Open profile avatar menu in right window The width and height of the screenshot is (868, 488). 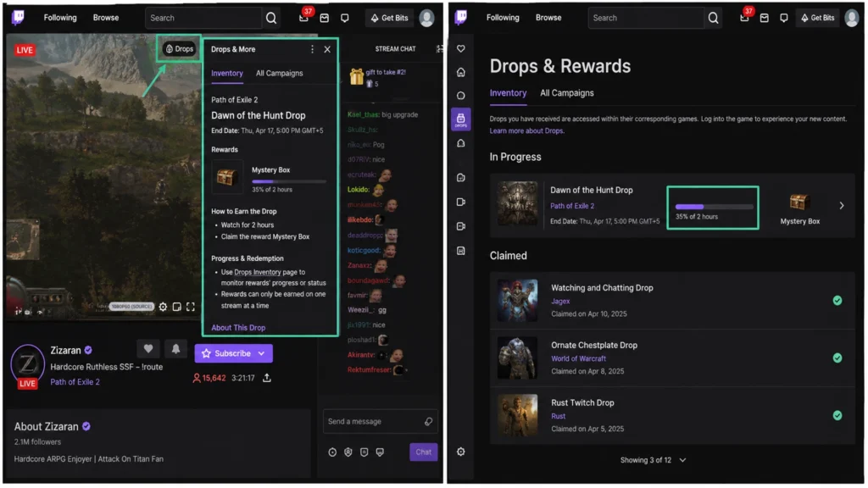tap(851, 18)
